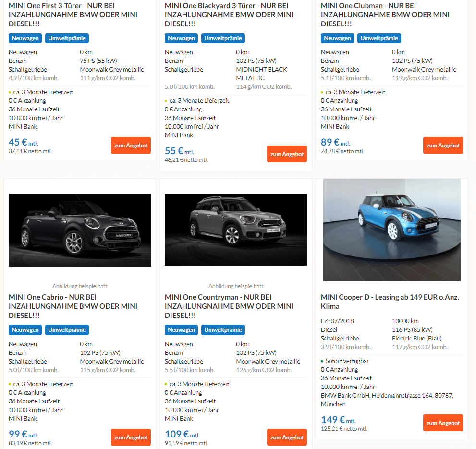The width and height of the screenshot is (476, 449).
Task: Click Umweltprämie badge on MINI One Clubman
Action: [379, 38]
